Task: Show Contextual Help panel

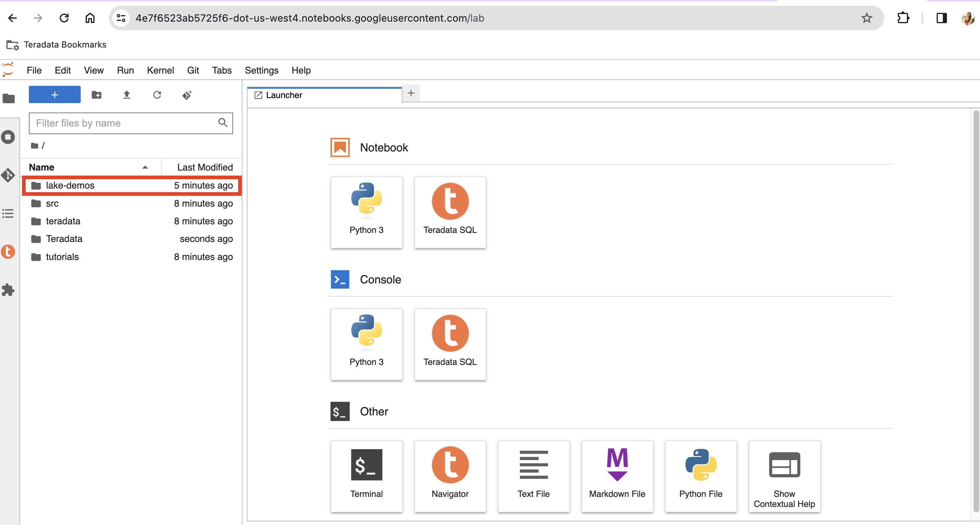Action: (x=784, y=476)
